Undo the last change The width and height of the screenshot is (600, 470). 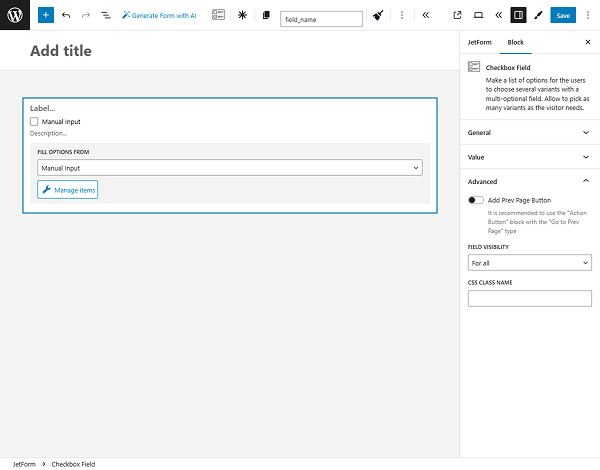66,15
